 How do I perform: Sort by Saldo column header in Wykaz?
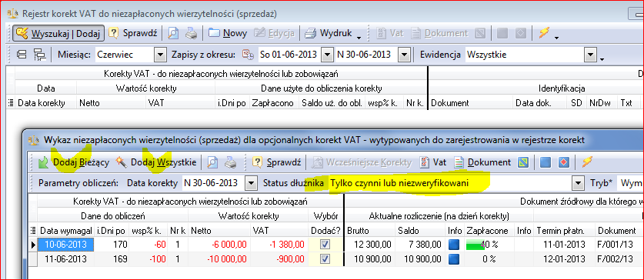(x=420, y=230)
